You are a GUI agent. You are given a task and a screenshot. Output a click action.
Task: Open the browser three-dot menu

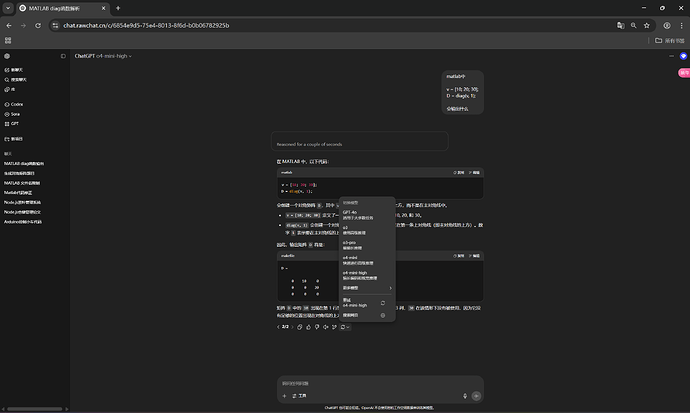click(681, 26)
